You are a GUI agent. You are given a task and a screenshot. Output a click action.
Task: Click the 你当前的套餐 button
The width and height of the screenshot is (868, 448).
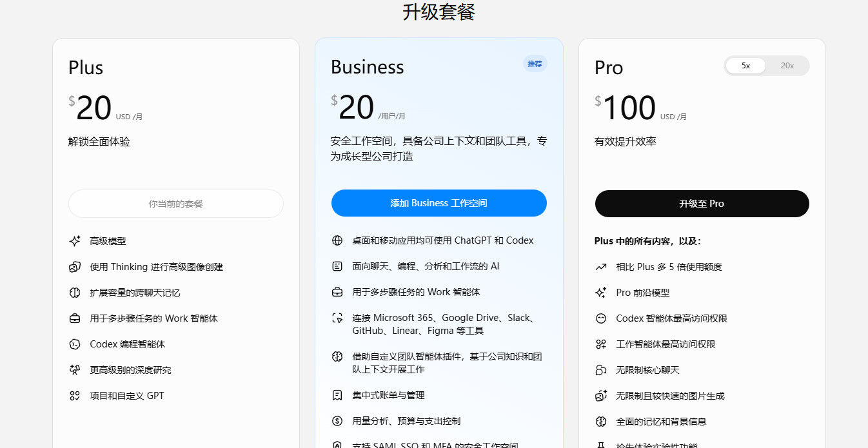(x=176, y=204)
